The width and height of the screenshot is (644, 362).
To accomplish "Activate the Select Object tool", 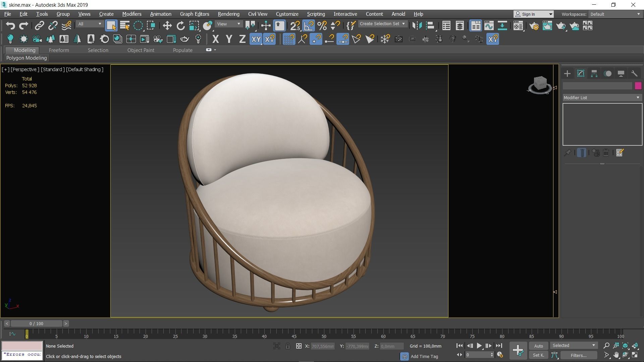I will [111, 26].
